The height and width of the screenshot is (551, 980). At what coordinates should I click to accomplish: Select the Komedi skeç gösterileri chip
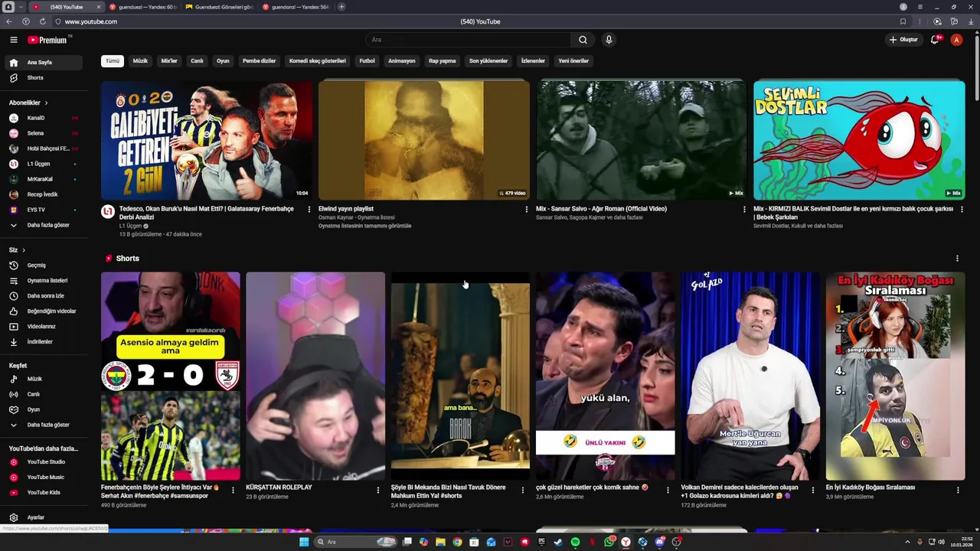click(x=318, y=61)
